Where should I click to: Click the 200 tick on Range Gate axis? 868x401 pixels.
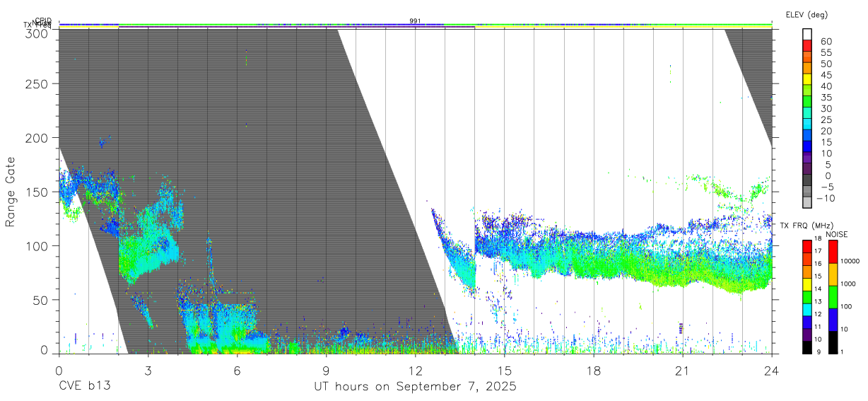click(x=37, y=138)
